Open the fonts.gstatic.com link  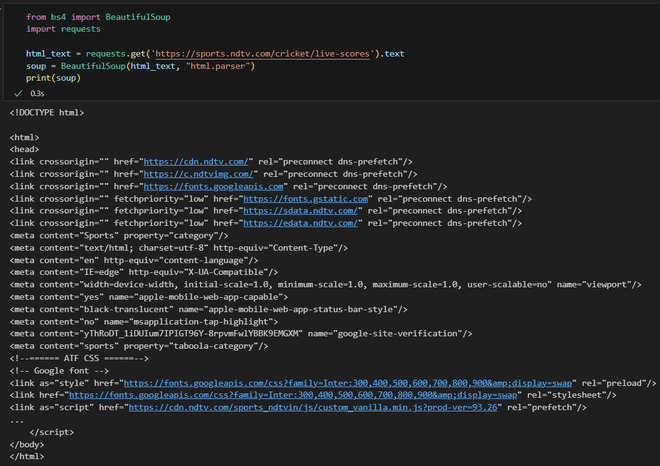point(304,198)
